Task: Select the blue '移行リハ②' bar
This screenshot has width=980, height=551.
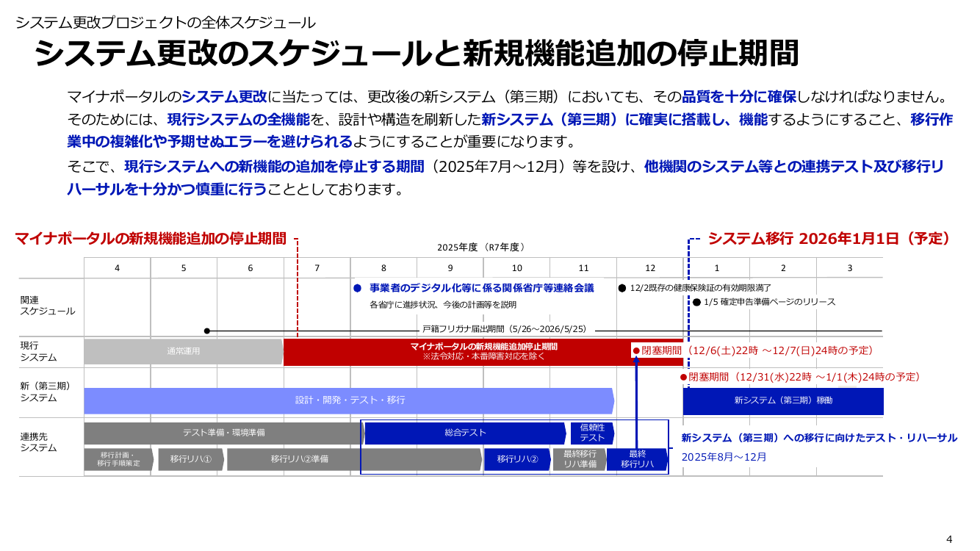Action: [x=517, y=459]
